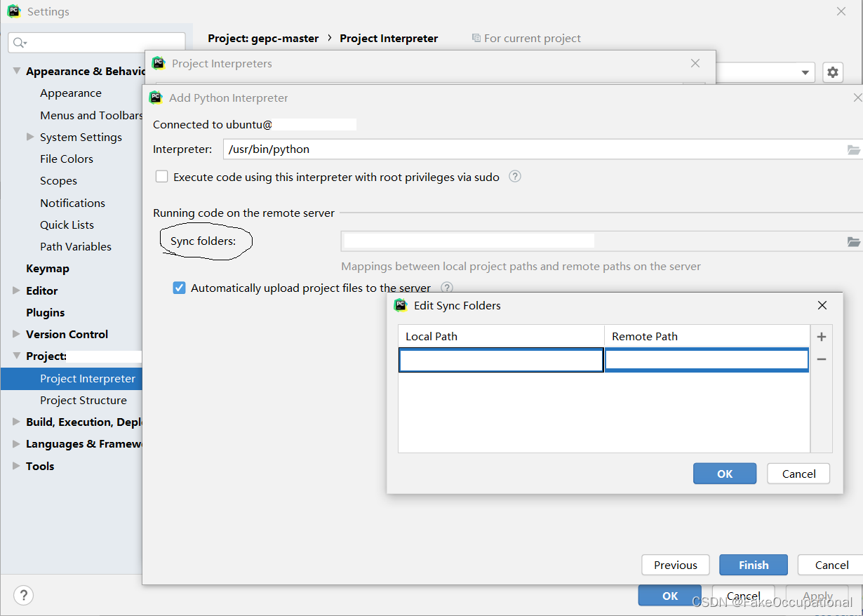The height and width of the screenshot is (616, 863).
Task: Enable root privileges via sudo checkbox
Action: pyautogui.click(x=162, y=177)
